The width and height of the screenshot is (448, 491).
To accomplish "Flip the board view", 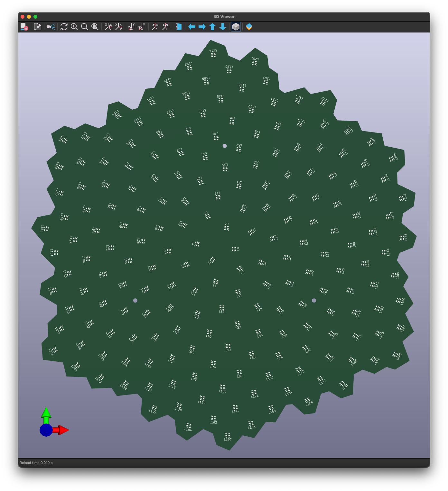I will pyautogui.click(x=179, y=27).
